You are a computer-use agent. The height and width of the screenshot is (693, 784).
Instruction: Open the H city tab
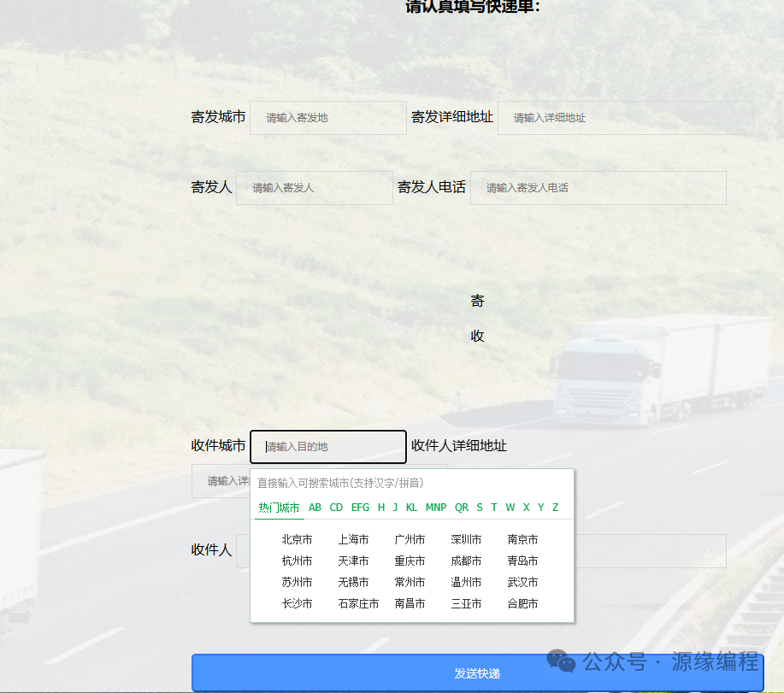click(x=381, y=508)
